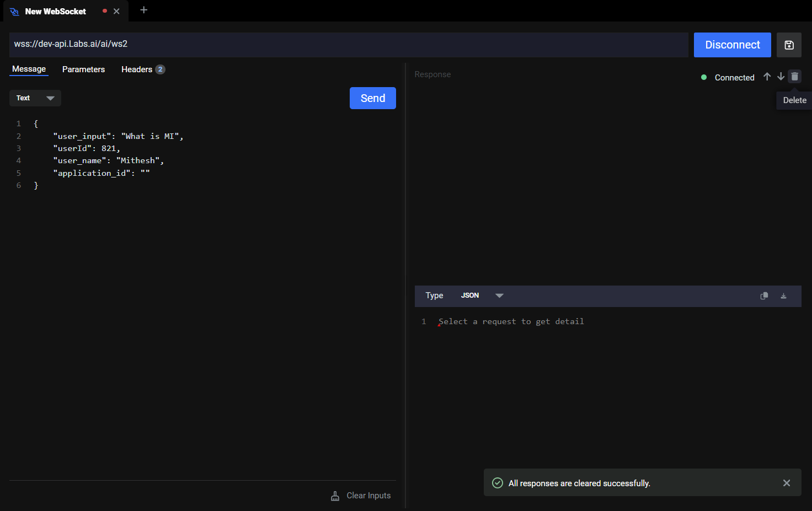Select the Message tab
Screen dimensions: 812x511
click(29, 69)
